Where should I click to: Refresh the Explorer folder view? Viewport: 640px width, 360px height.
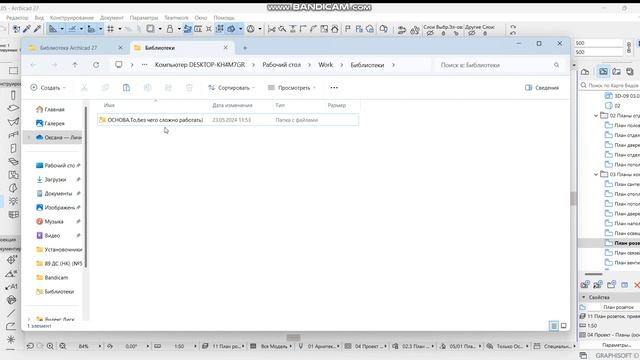point(96,65)
